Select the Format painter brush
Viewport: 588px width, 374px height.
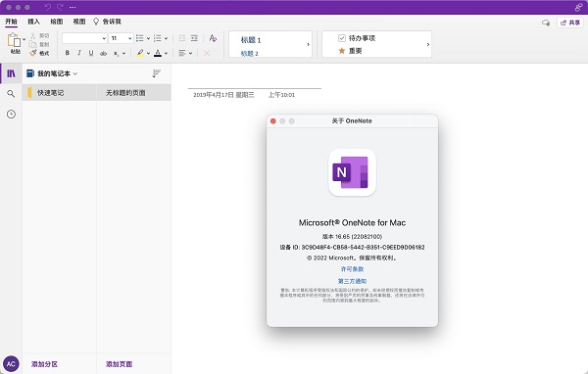coord(33,53)
